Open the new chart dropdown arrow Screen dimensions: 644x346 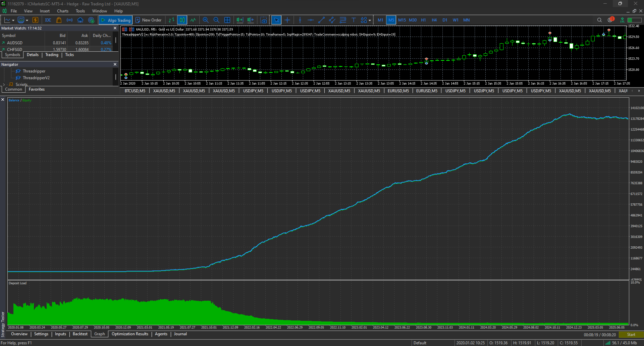click(x=13, y=20)
